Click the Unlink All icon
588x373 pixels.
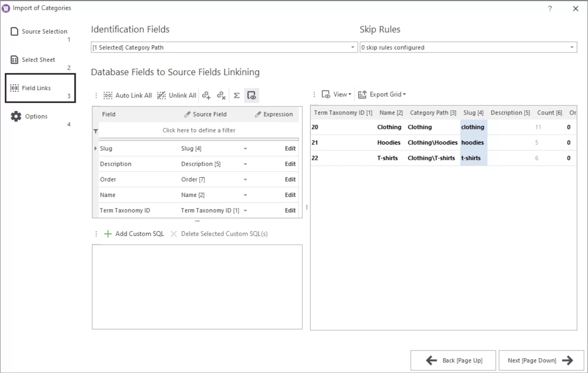[x=176, y=95]
